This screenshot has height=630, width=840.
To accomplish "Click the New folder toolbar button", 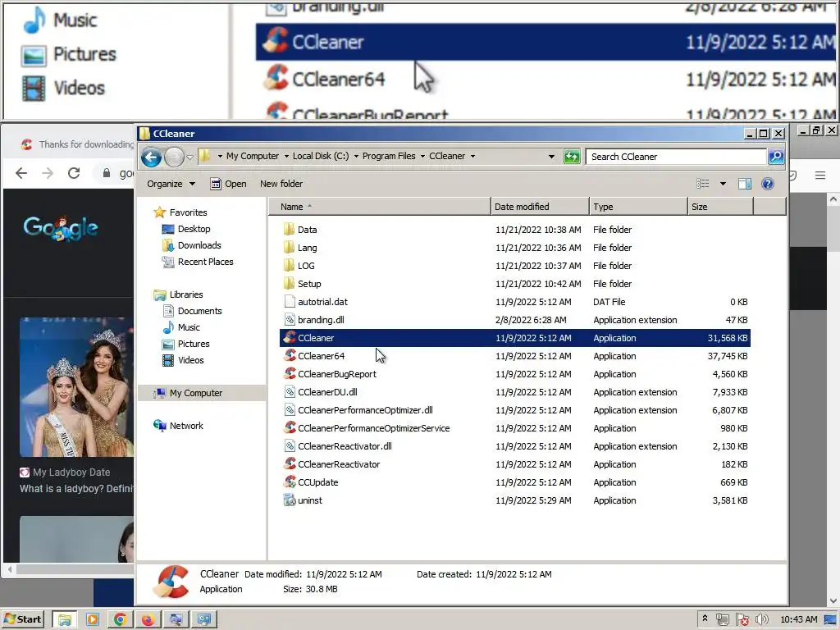I will pyautogui.click(x=281, y=184).
